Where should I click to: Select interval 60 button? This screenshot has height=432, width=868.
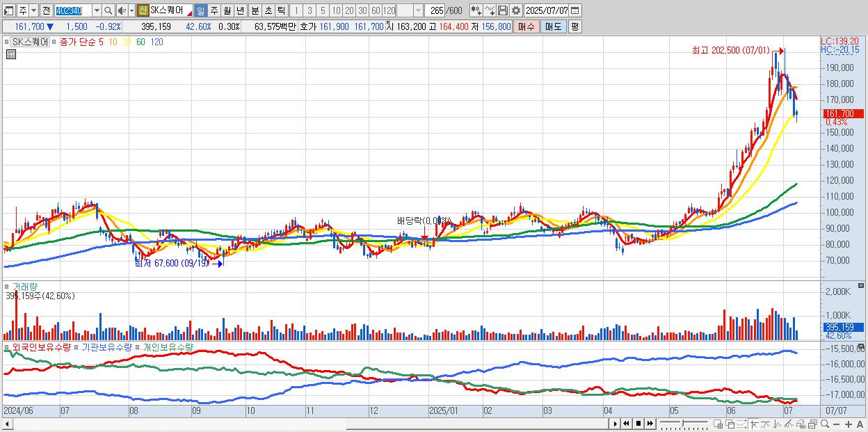(376, 10)
